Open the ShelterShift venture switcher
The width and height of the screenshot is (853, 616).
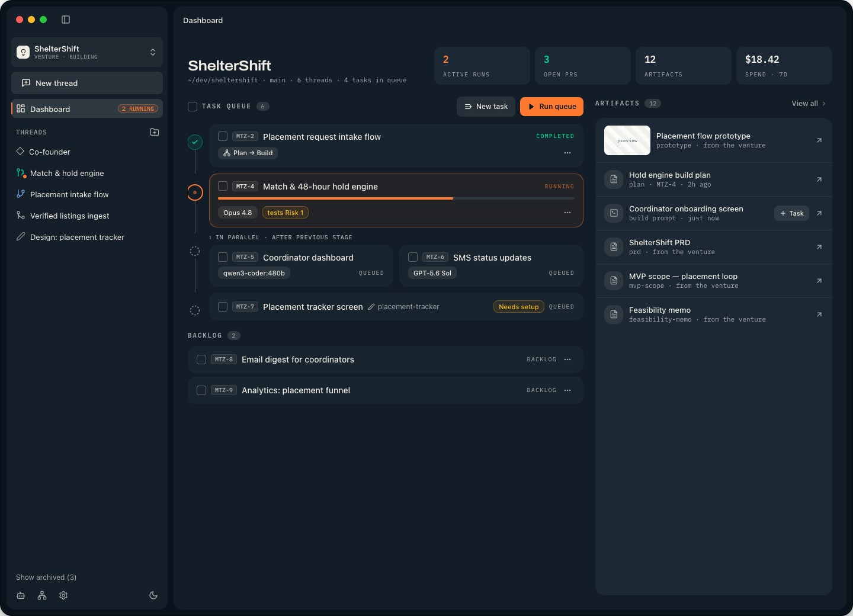click(87, 52)
